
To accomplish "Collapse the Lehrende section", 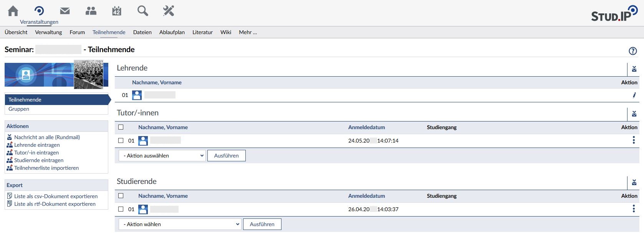I will (634, 69).
